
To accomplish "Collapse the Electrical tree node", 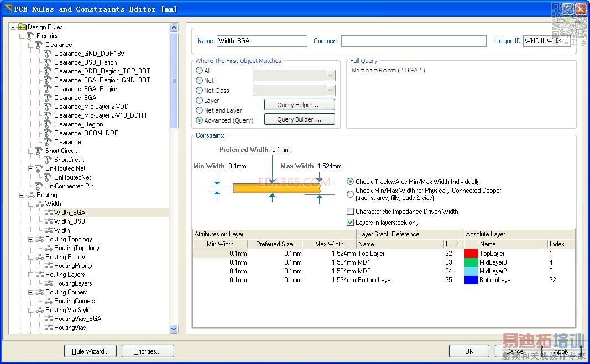I will (22, 36).
